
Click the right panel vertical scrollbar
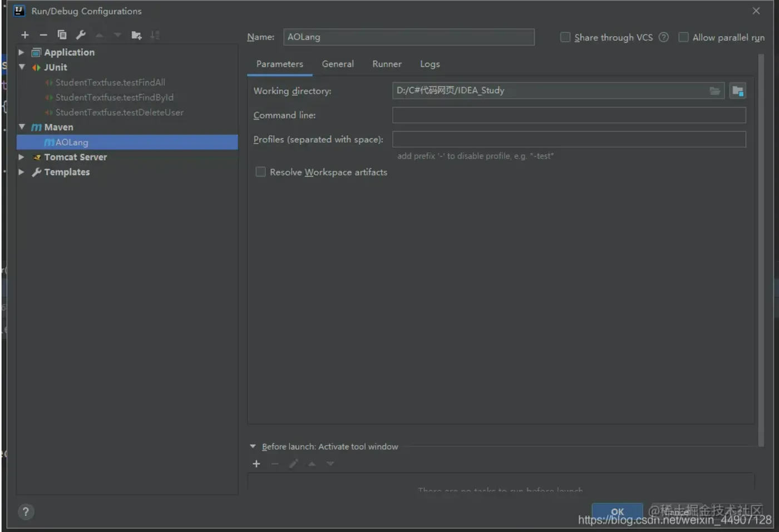click(x=761, y=250)
